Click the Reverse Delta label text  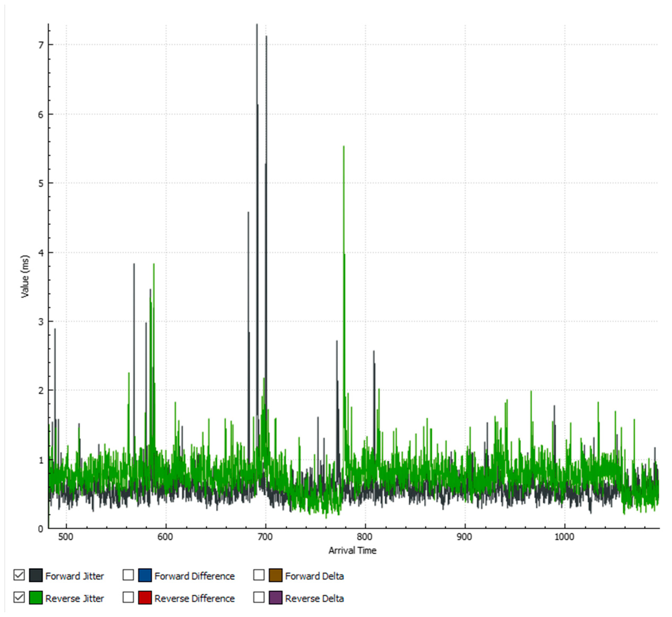(314, 598)
